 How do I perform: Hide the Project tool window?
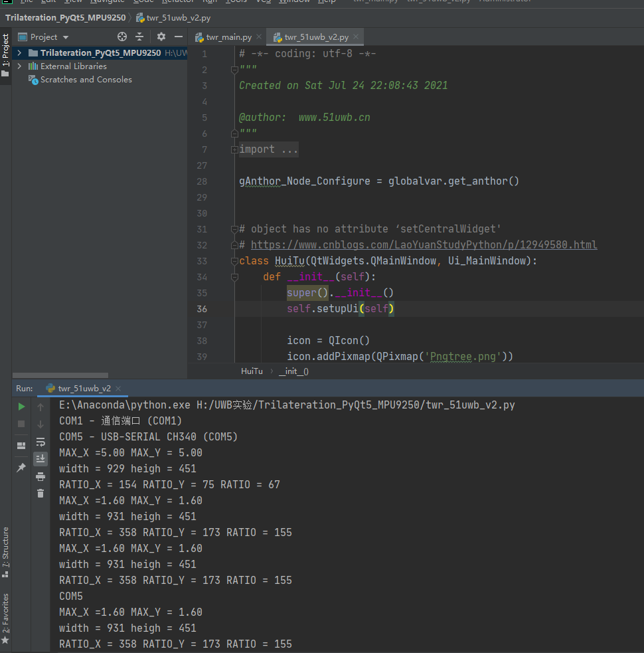(179, 37)
